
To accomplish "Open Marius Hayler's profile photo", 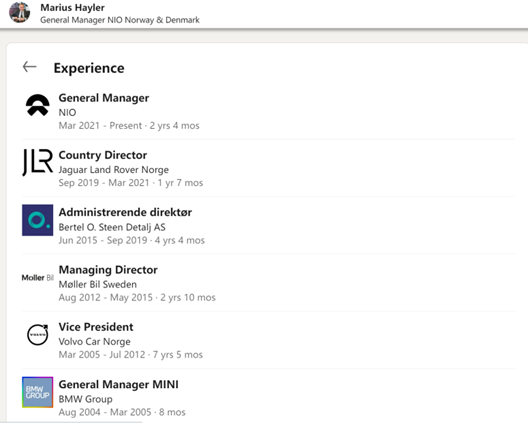I will coord(20,12).
